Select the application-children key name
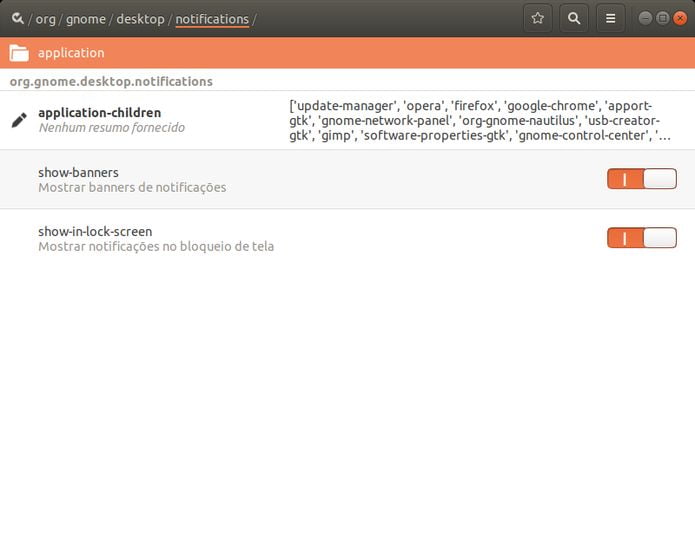Screen dimensions: 695x558 coord(100,113)
